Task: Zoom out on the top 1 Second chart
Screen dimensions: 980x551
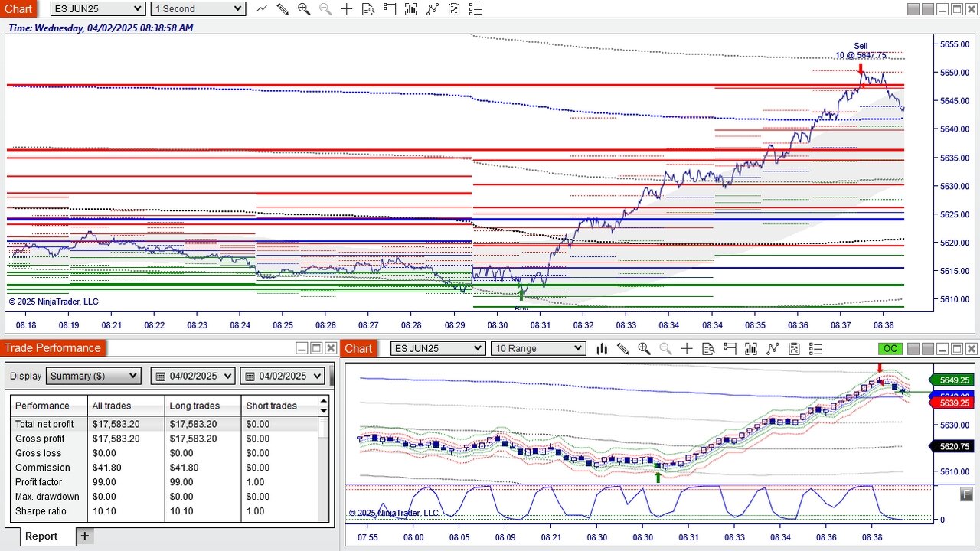Action: pos(325,9)
